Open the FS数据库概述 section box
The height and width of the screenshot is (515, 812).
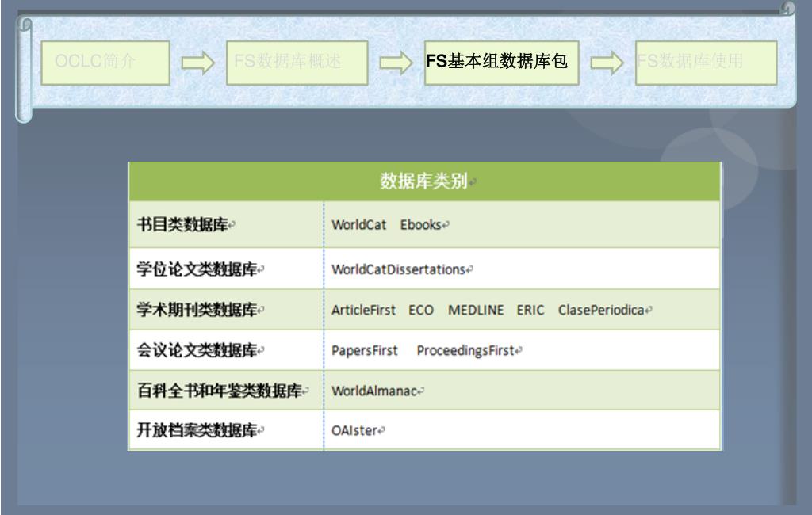(x=297, y=63)
